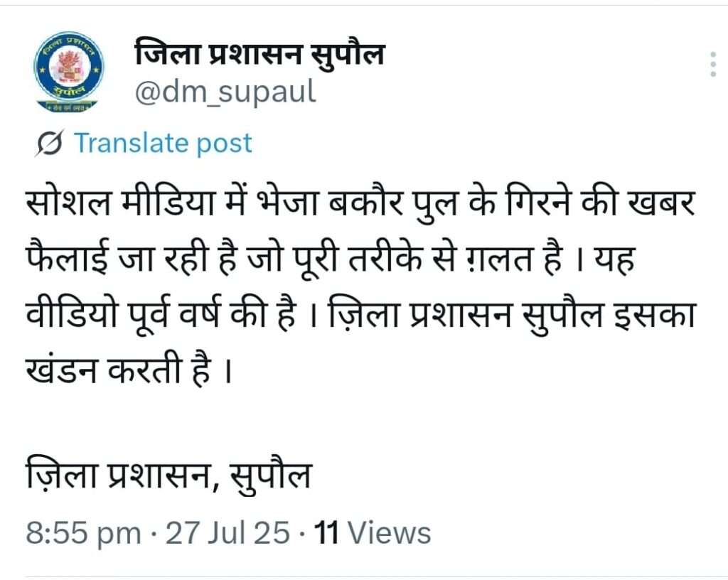The width and height of the screenshot is (728, 580).
Task: Open the 11 Views count
Action: pos(373,532)
